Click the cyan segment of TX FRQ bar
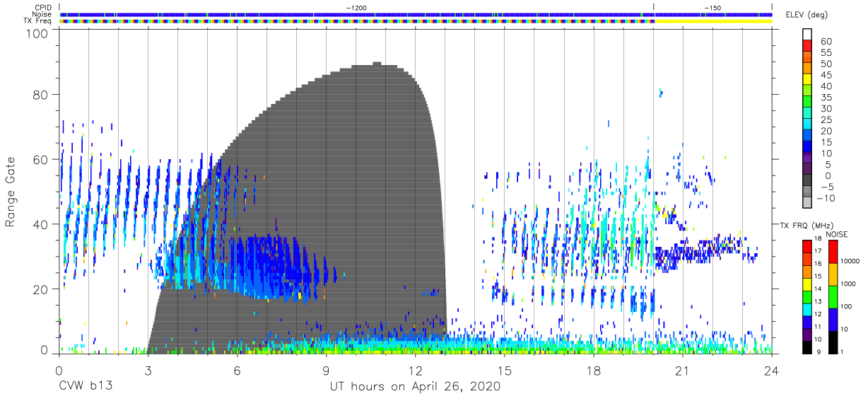This screenshot has width=868, height=401. tap(807, 309)
